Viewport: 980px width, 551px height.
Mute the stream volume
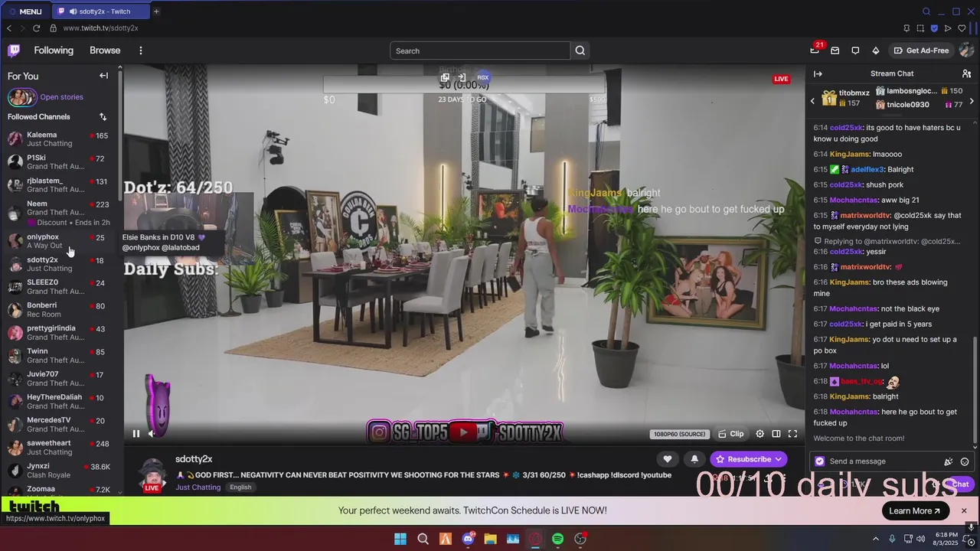[x=152, y=434]
